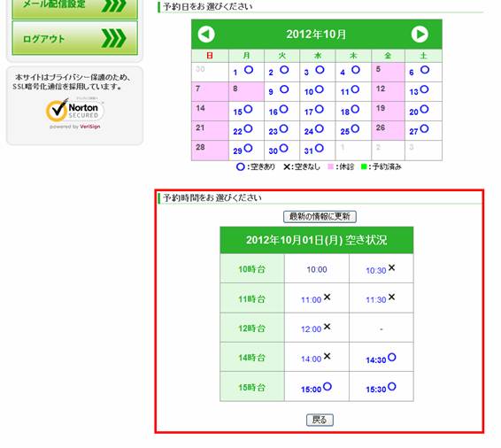The width and height of the screenshot is (501, 448).
Task: Select available circle on October 1
Action: tap(249, 70)
